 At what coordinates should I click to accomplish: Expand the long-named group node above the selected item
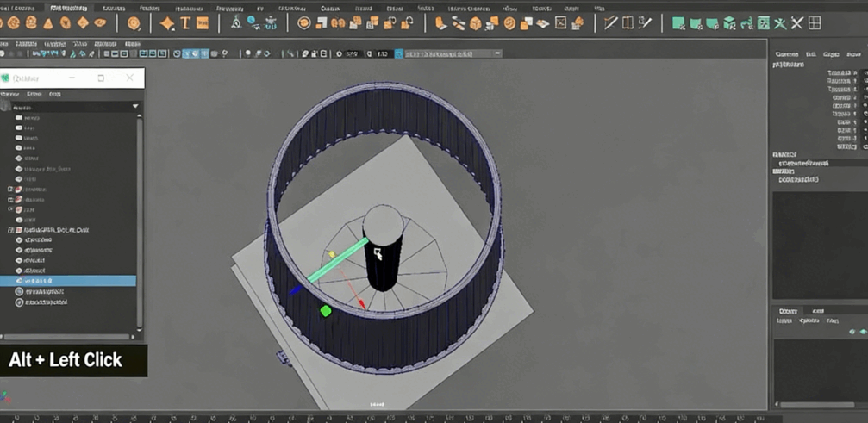point(10,230)
